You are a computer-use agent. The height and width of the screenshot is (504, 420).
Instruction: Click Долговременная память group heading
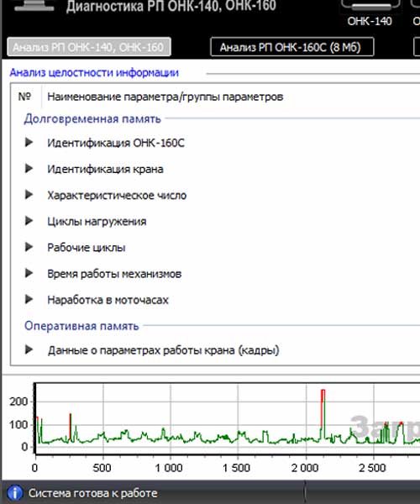92,119
